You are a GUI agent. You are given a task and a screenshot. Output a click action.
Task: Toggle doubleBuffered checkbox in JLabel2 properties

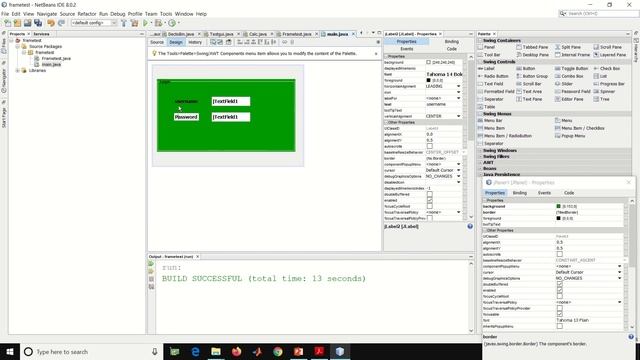429,194
